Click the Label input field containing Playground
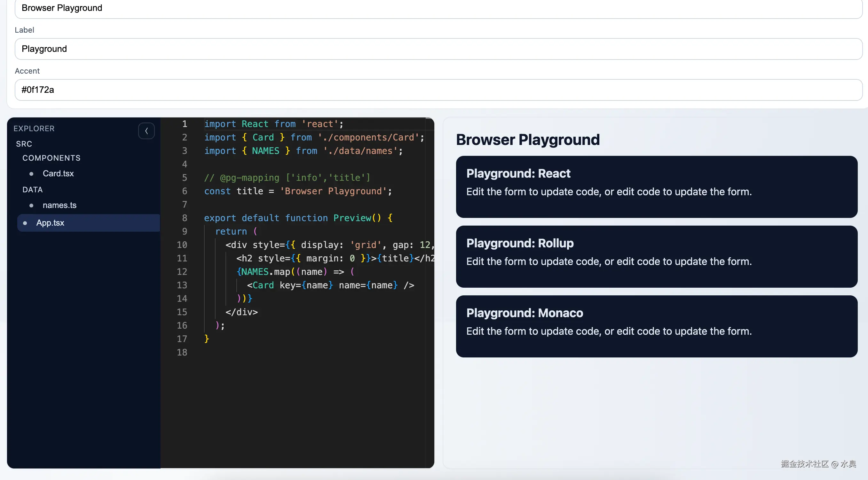This screenshot has height=480, width=868. coord(438,49)
